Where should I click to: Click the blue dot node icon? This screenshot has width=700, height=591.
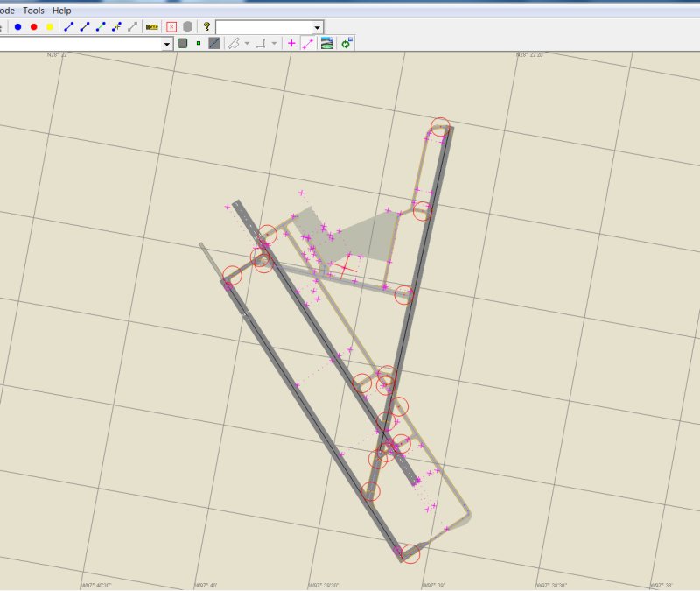click(x=17, y=27)
